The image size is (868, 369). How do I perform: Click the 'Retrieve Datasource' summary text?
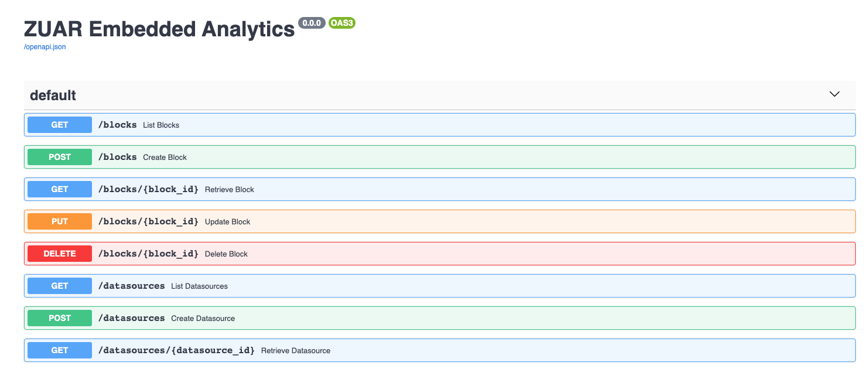[296, 351]
